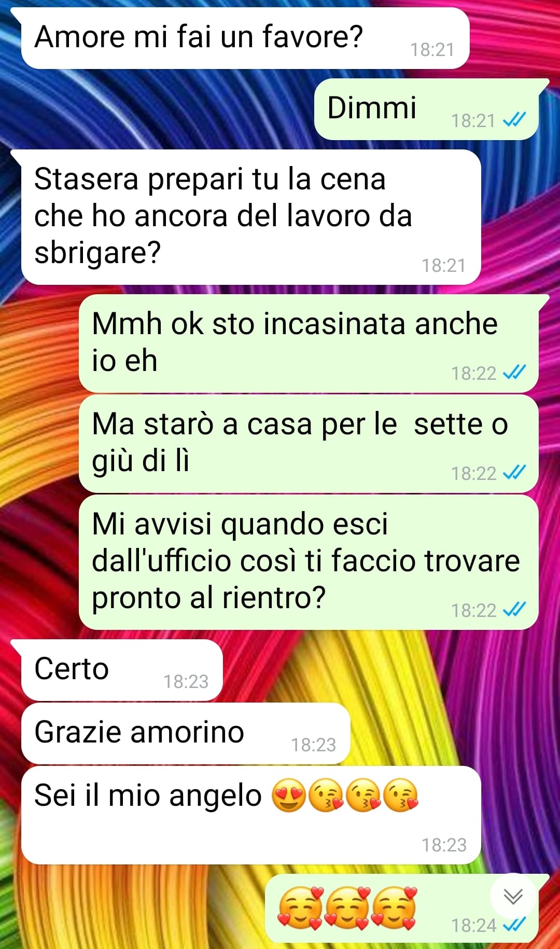Screen dimensions: 560x949
Task: Click the heart-eyes emoji in 'Sei il mio angelo'
Action: tap(288, 795)
